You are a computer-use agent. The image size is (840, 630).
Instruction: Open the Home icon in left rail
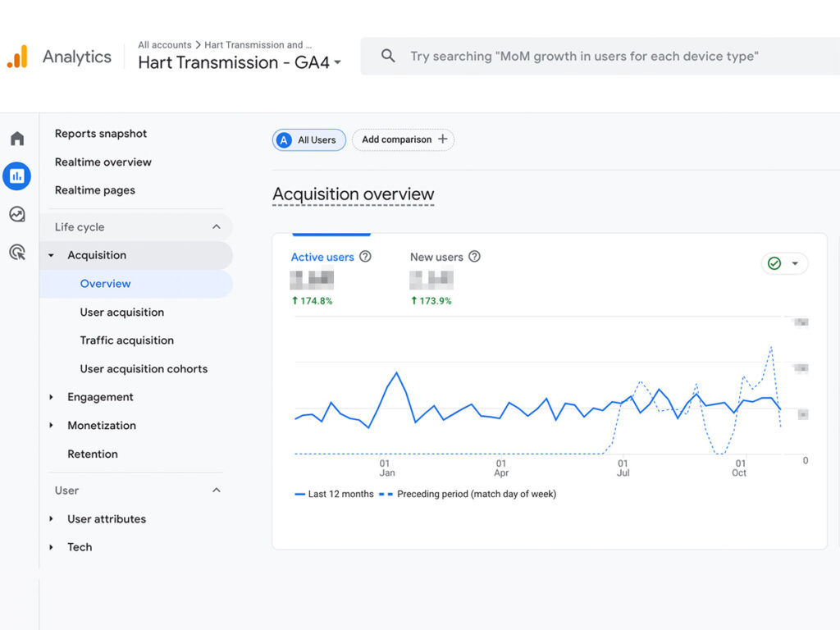(16, 138)
